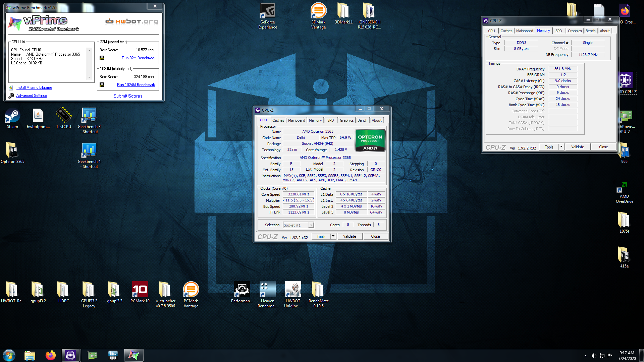Switch to Memory tab in center CPU-Z
644x362 pixels.
[315, 120]
